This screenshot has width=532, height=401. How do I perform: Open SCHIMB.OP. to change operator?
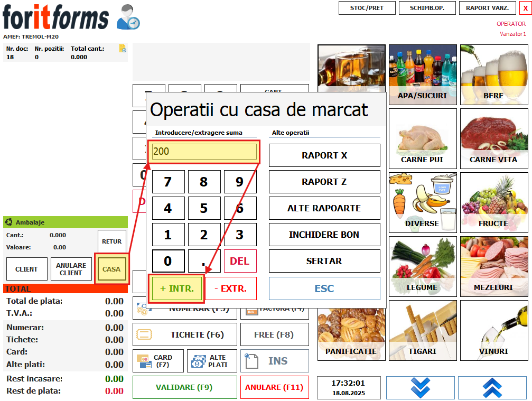(427, 8)
